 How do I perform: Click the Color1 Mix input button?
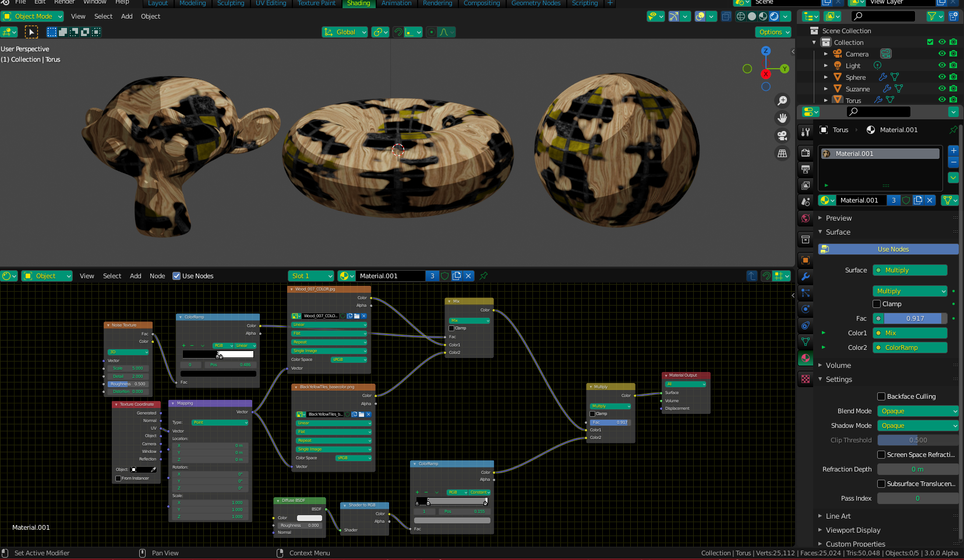point(910,333)
